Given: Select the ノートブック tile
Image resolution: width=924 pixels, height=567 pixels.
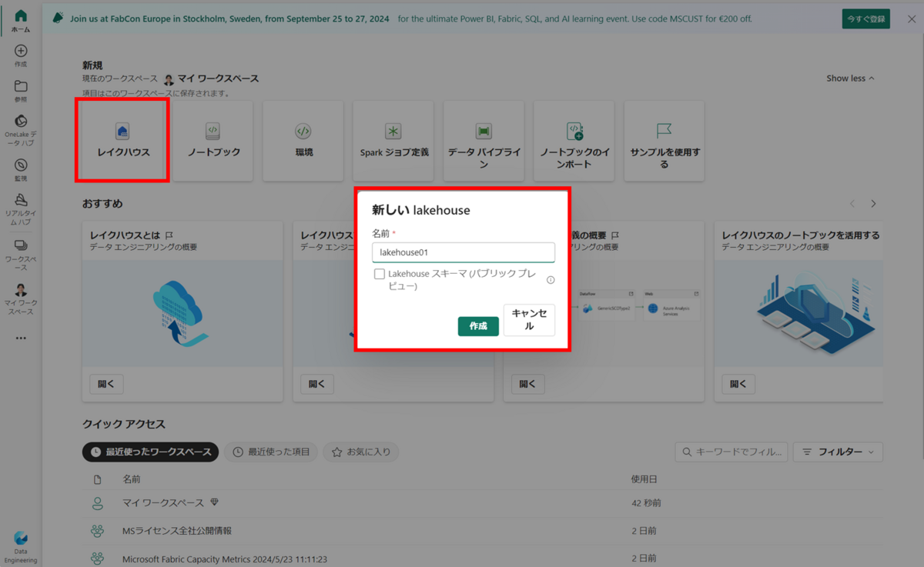Looking at the screenshot, I should tap(213, 141).
